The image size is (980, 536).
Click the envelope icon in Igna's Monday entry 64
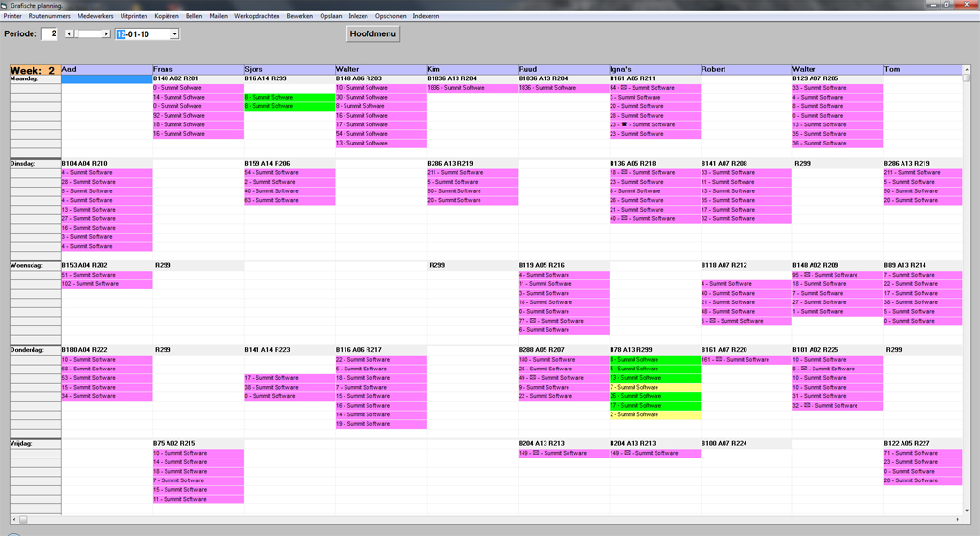tap(626, 88)
